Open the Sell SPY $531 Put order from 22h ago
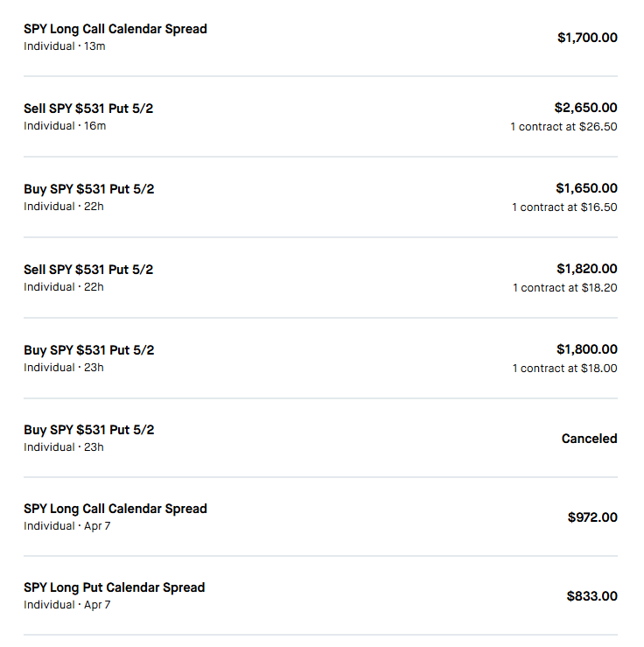The width and height of the screenshot is (644, 647). 88,270
